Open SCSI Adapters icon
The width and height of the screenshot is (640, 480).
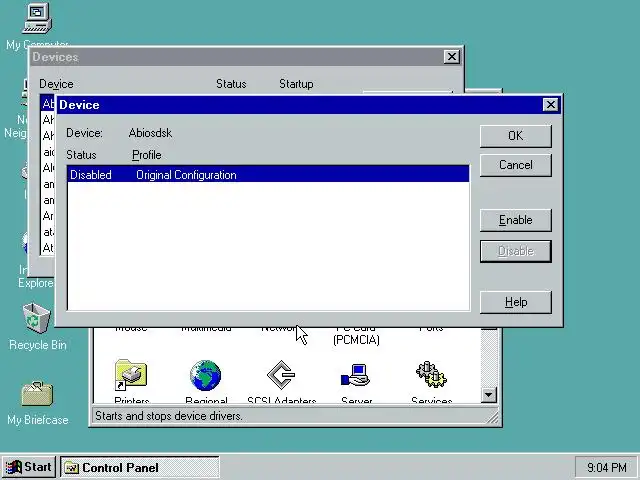[281, 374]
